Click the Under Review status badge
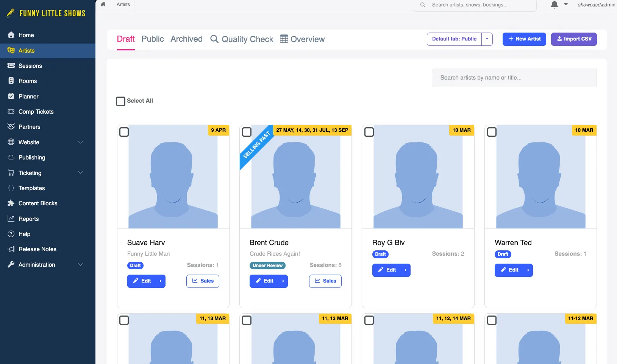 [x=267, y=266]
